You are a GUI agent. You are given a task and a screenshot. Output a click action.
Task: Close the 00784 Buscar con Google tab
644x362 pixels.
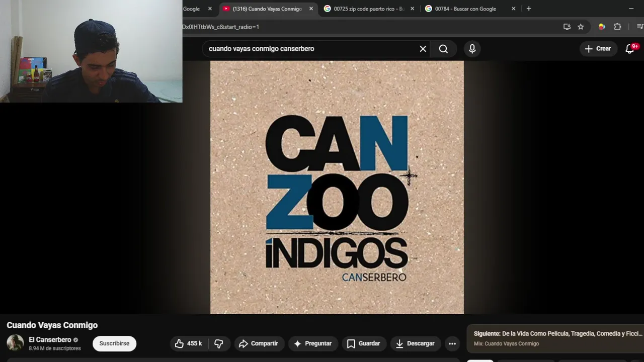click(x=513, y=9)
